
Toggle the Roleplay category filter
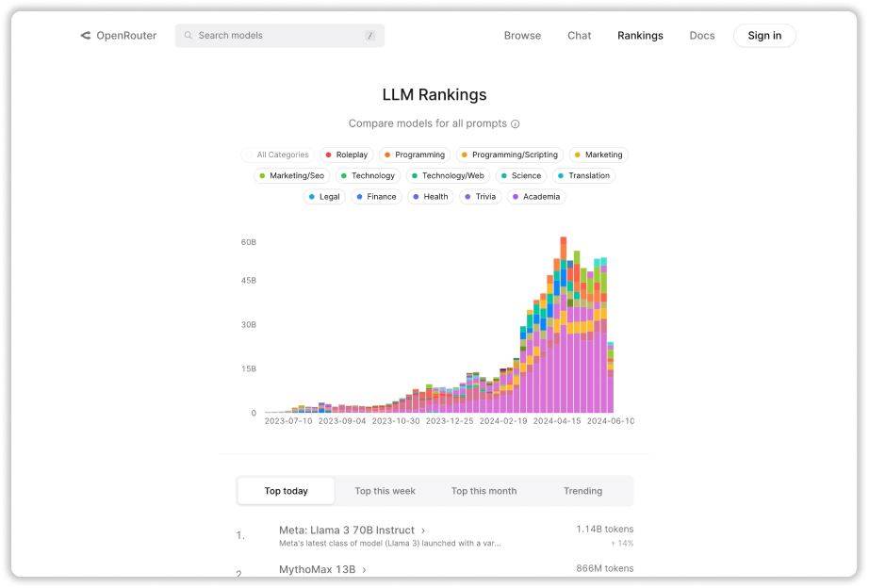347,155
